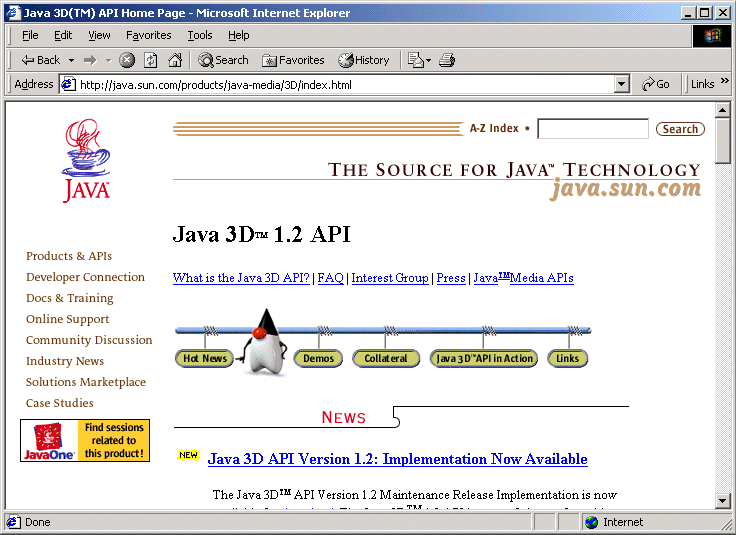Go to the Home page icon
This screenshot has height=535, width=736.
point(175,60)
